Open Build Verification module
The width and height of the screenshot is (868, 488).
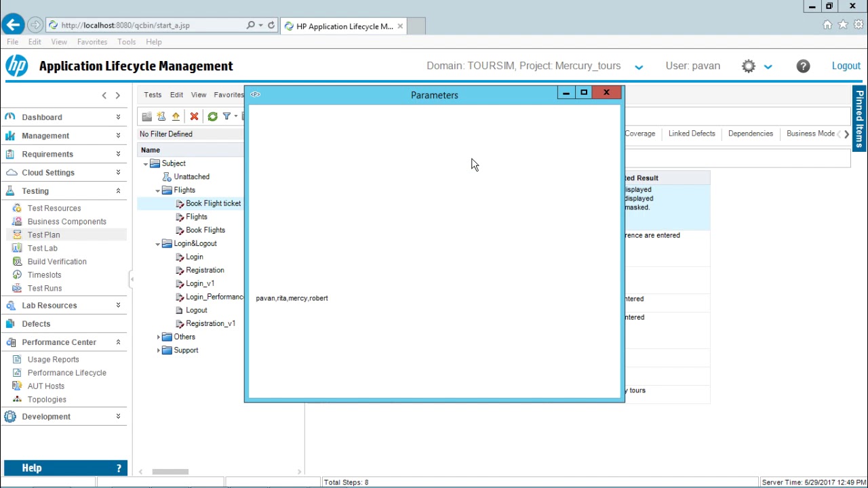click(57, 262)
